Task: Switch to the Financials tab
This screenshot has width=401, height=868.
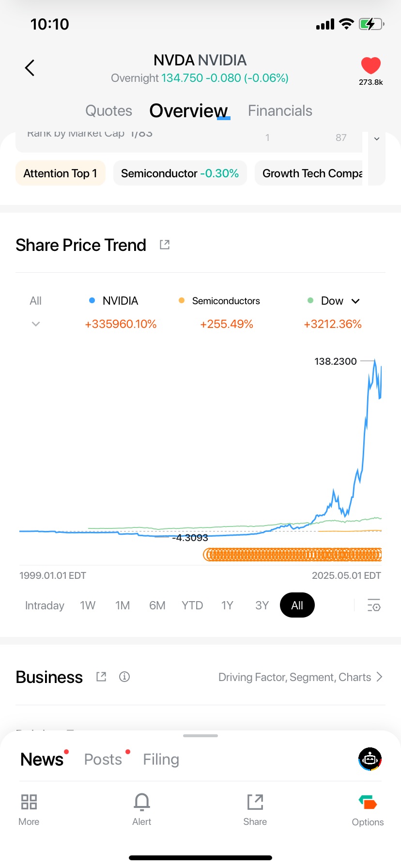Action: coord(280,111)
